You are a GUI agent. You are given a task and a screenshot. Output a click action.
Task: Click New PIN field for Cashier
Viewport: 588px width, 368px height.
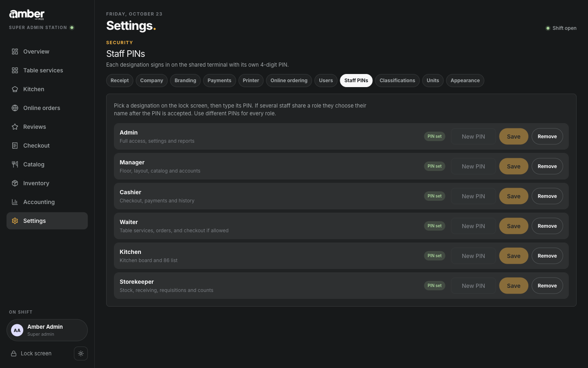[473, 196]
